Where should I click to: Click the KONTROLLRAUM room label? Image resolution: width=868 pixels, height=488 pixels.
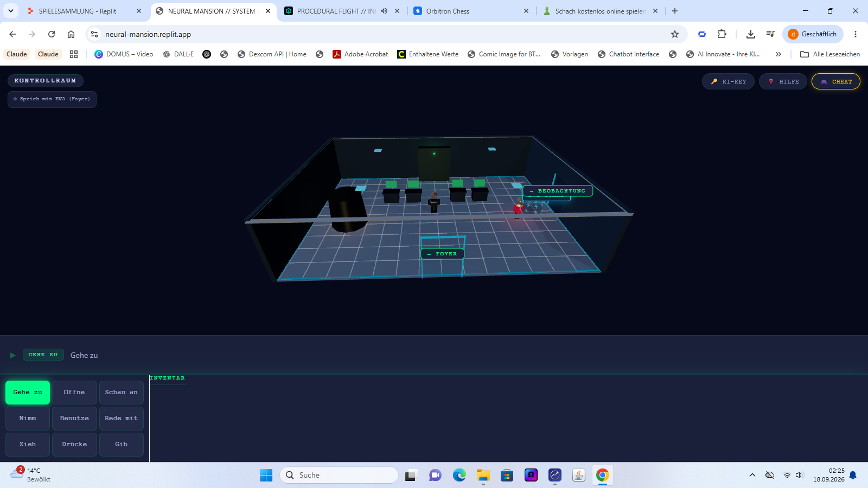click(x=46, y=81)
